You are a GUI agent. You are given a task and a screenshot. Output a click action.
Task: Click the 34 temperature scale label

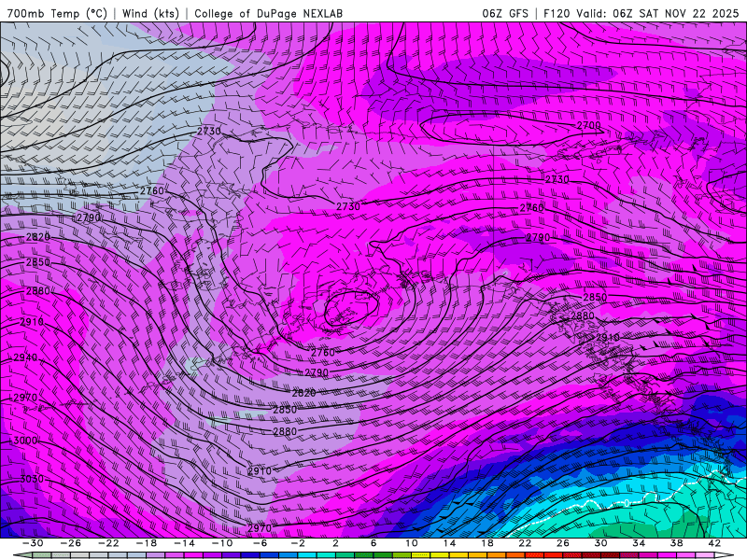click(x=639, y=543)
